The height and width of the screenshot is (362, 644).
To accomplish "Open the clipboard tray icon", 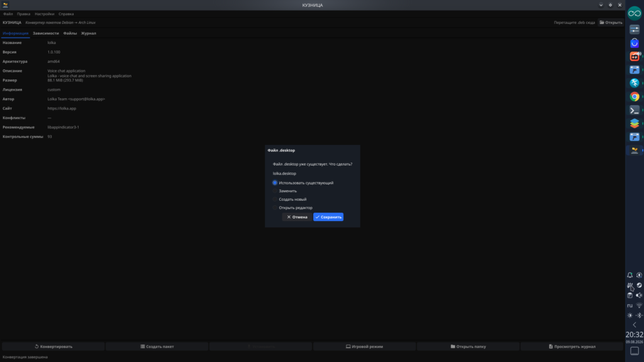I will point(630,295).
